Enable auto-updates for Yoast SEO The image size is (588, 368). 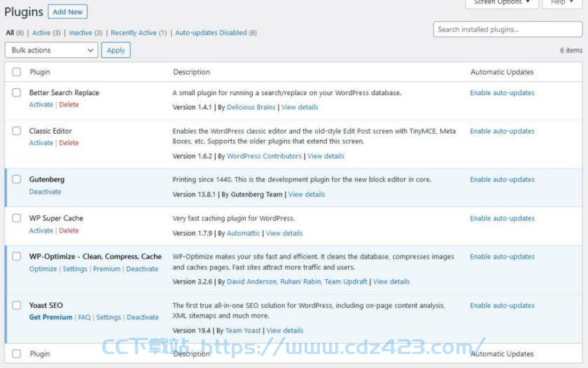point(502,305)
